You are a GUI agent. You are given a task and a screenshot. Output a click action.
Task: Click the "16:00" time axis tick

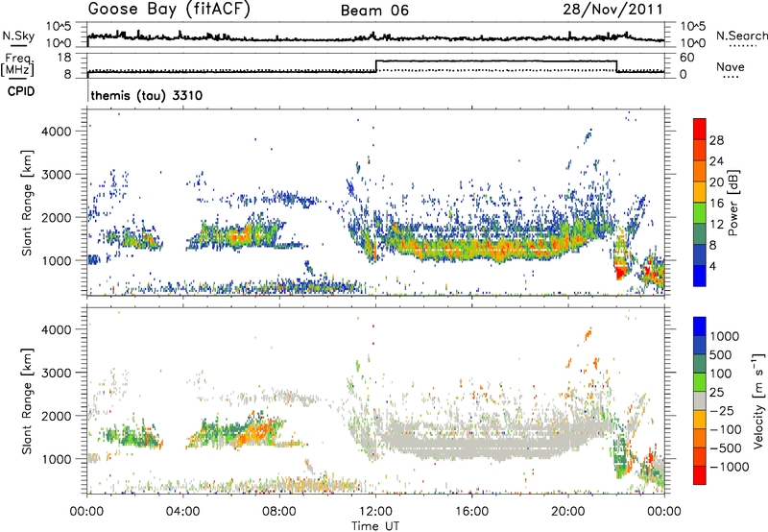click(471, 512)
